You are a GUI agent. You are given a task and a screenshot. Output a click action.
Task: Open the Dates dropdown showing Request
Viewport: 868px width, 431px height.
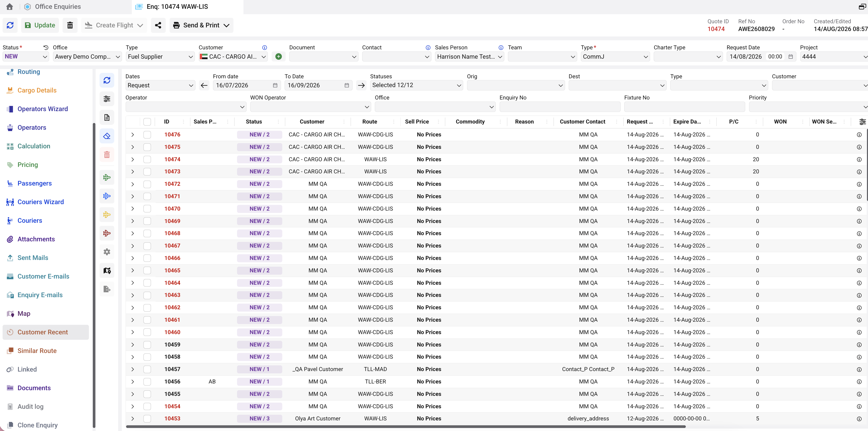[160, 85]
